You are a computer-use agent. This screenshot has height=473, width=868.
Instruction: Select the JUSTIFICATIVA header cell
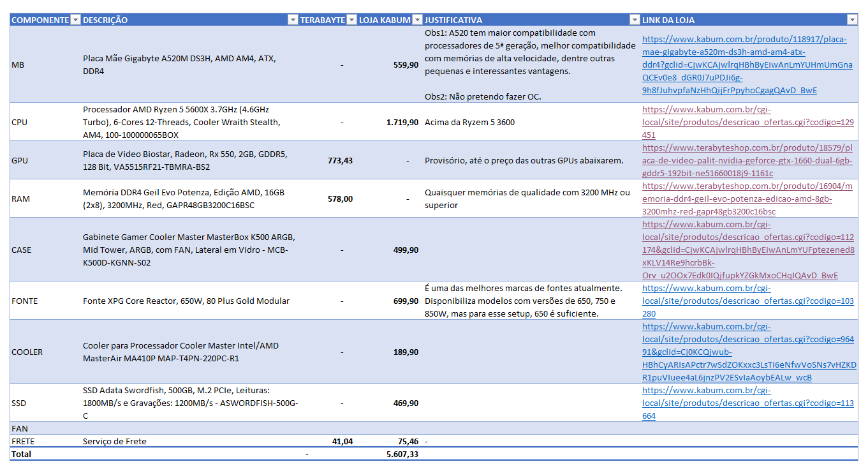[x=531, y=20]
